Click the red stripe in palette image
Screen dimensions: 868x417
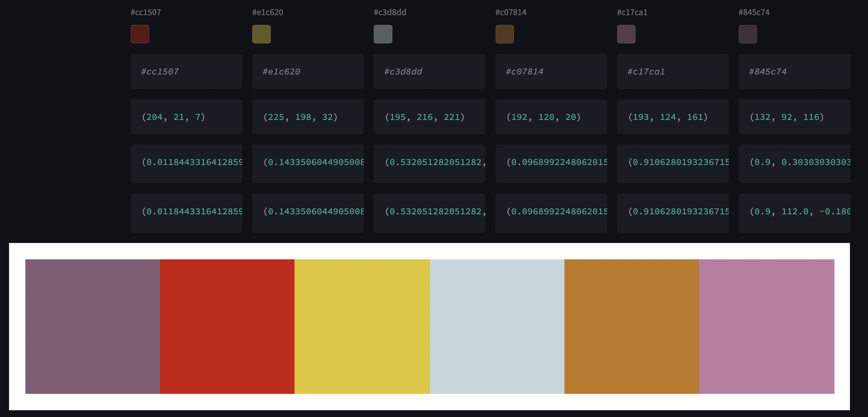pyautogui.click(x=227, y=326)
